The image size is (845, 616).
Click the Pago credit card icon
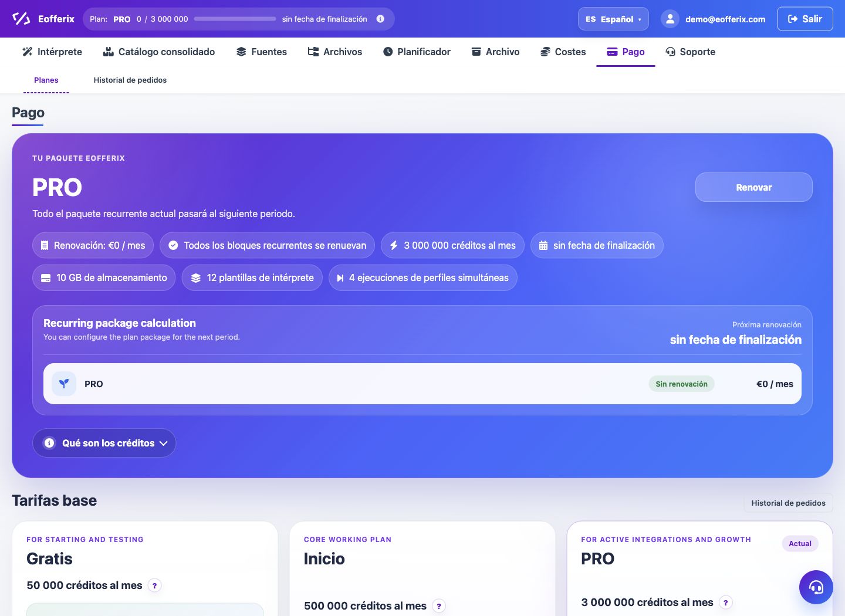tap(612, 52)
